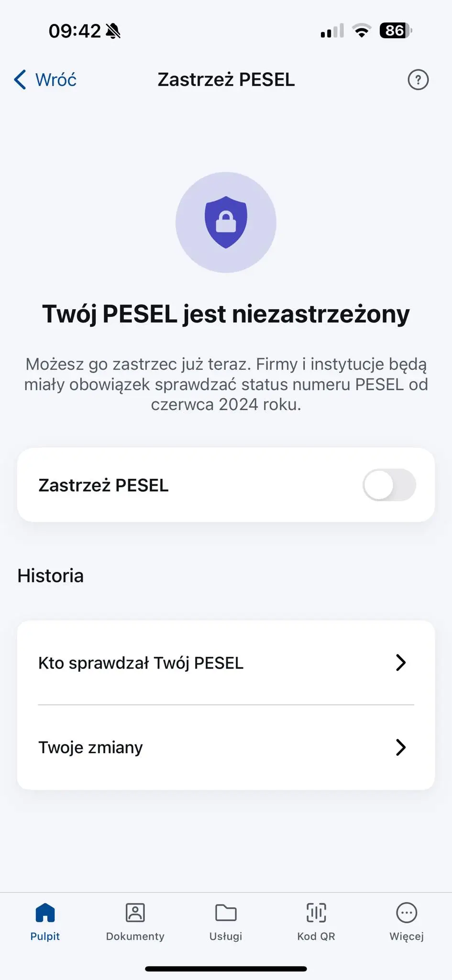Tap the back chevron arrow icon
Screen dimensions: 452x980
20,80
